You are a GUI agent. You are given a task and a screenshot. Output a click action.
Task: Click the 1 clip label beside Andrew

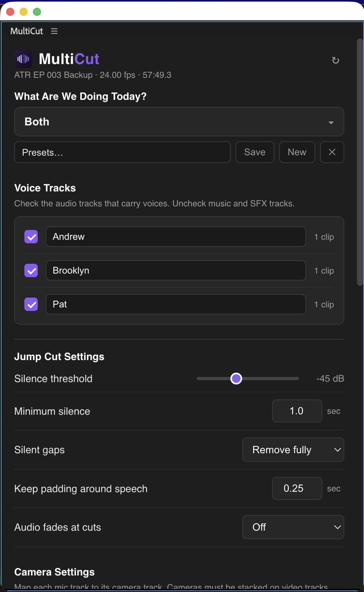[324, 237]
